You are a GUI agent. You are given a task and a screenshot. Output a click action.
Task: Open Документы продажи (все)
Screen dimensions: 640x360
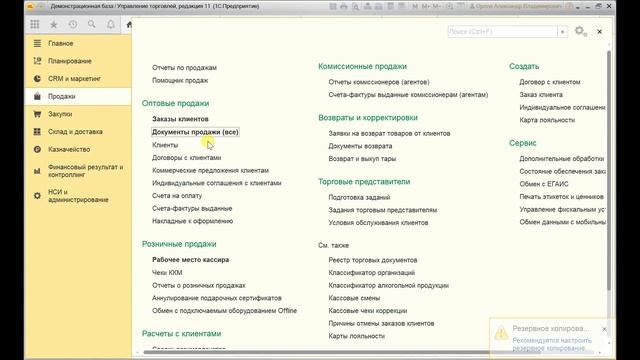(x=195, y=132)
